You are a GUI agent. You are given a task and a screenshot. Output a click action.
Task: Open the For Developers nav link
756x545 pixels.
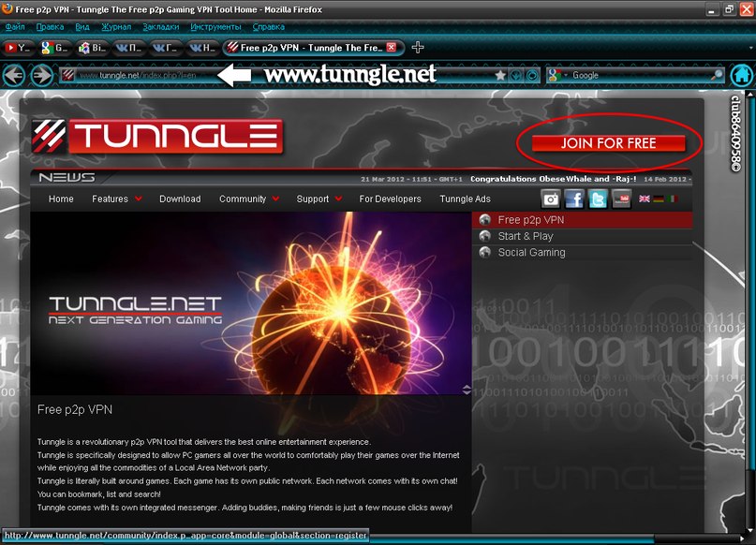pos(390,199)
